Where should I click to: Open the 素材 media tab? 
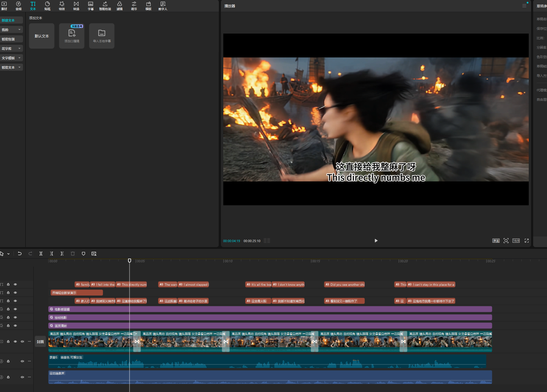(x=4, y=6)
